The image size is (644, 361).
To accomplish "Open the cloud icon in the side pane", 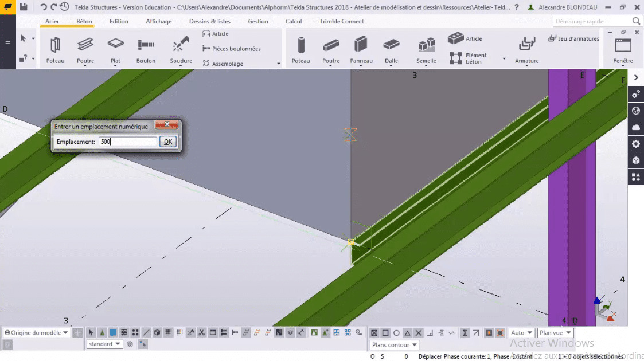I will 636,127.
